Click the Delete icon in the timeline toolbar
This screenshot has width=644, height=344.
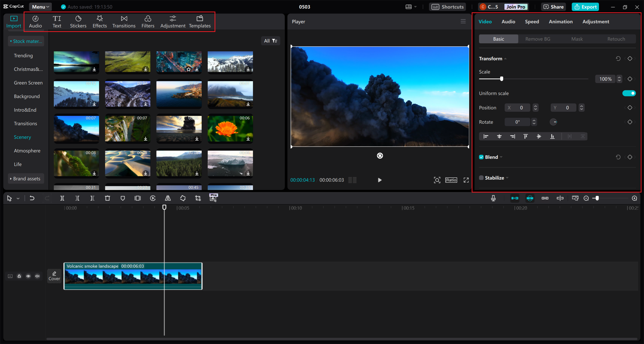coord(107,198)
